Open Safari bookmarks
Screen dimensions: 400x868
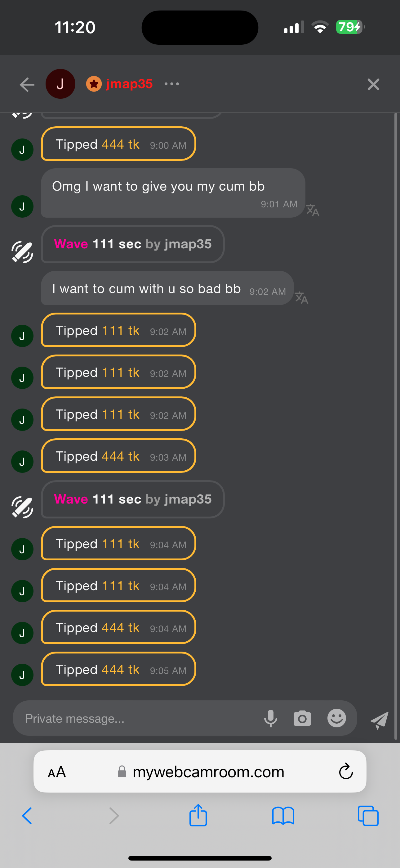(283, 816)
